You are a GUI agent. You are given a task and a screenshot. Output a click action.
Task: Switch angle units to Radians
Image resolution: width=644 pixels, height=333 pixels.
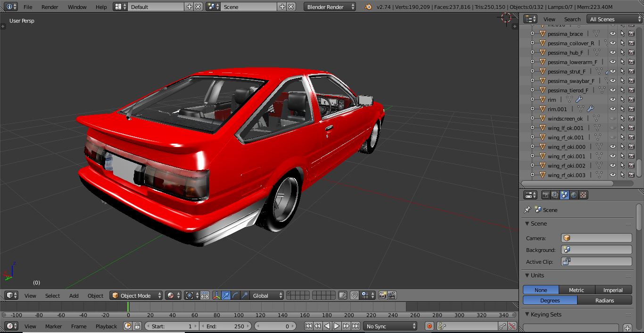(604, 300)
